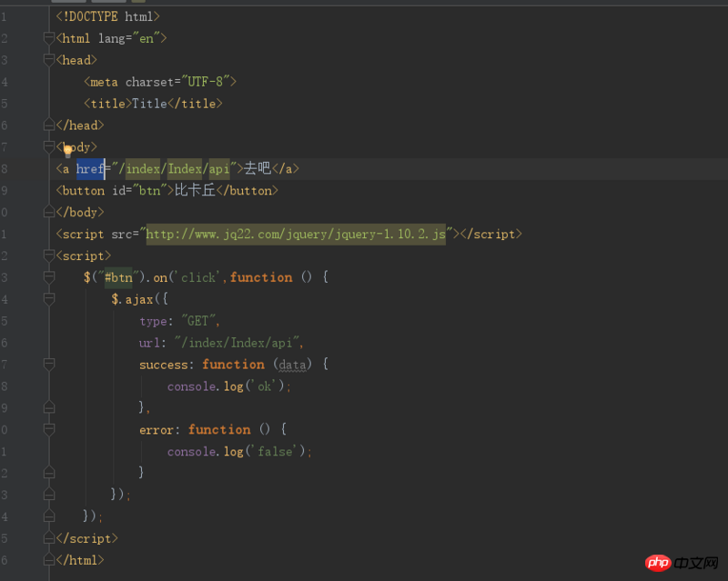Click the meta charset tag text
The height and width of the screenshot is (581, 728).
[160, 82]
